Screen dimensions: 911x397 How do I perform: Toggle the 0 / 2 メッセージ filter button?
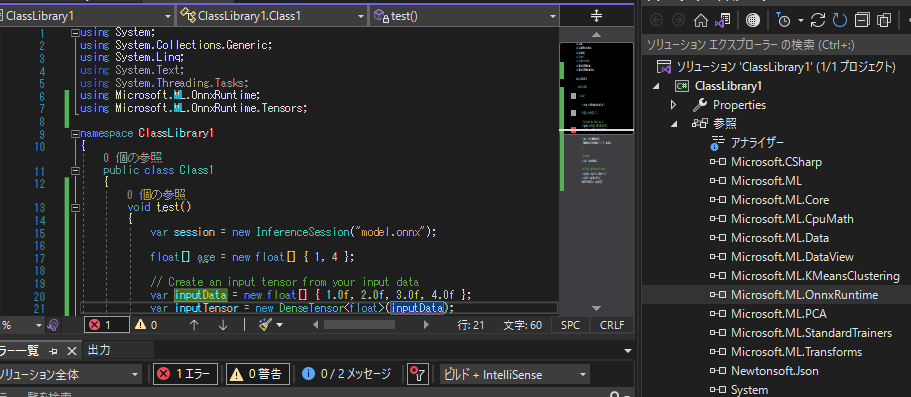347,374
